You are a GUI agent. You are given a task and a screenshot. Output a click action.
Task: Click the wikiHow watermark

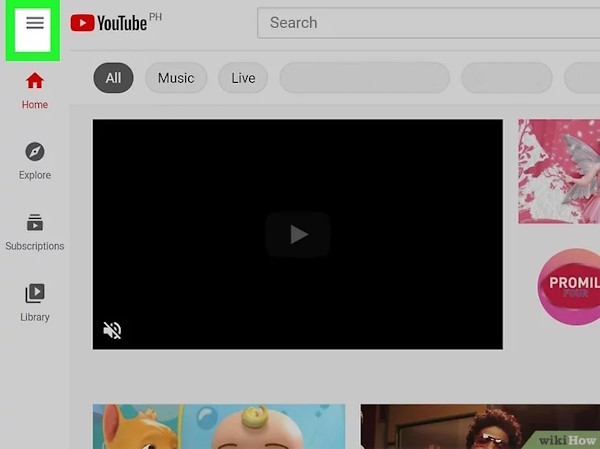coord(565,439)
